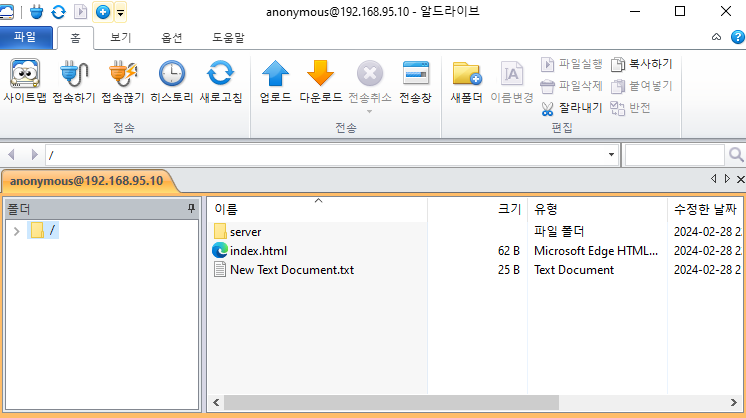Click 파일삭제 delete file
Image resolution: width=746 pixels, height=418 pixels.
(x=572, y=86)
